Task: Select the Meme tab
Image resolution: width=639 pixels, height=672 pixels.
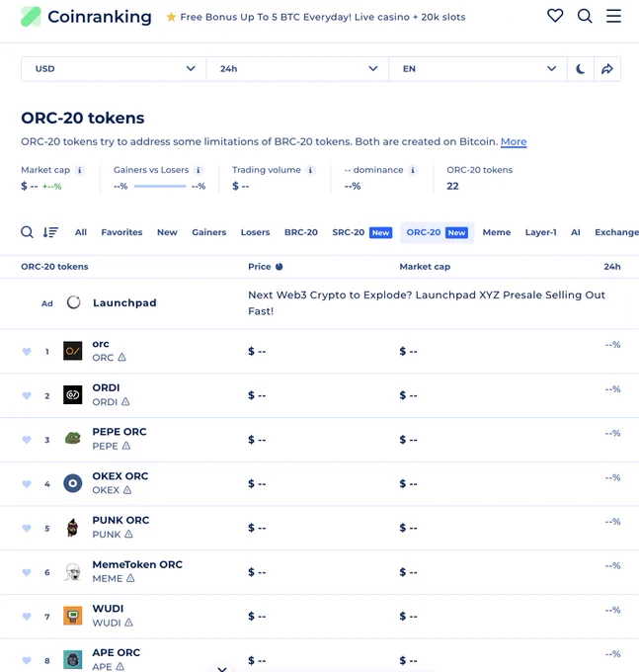Action: [497, 232]
